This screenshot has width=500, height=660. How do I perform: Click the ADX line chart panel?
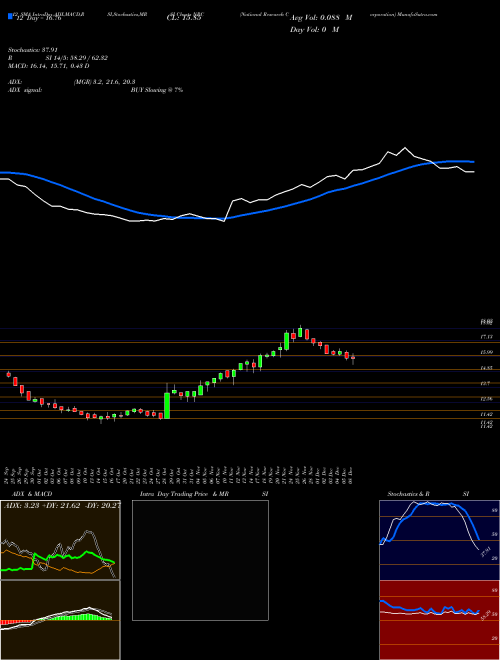pos(60,540)
